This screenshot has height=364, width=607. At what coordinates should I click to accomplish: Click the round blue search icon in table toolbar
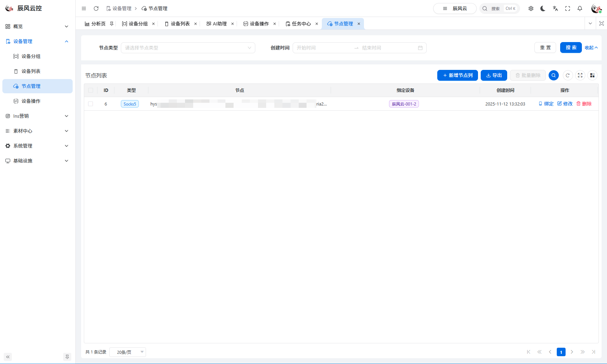pos(554,75)
